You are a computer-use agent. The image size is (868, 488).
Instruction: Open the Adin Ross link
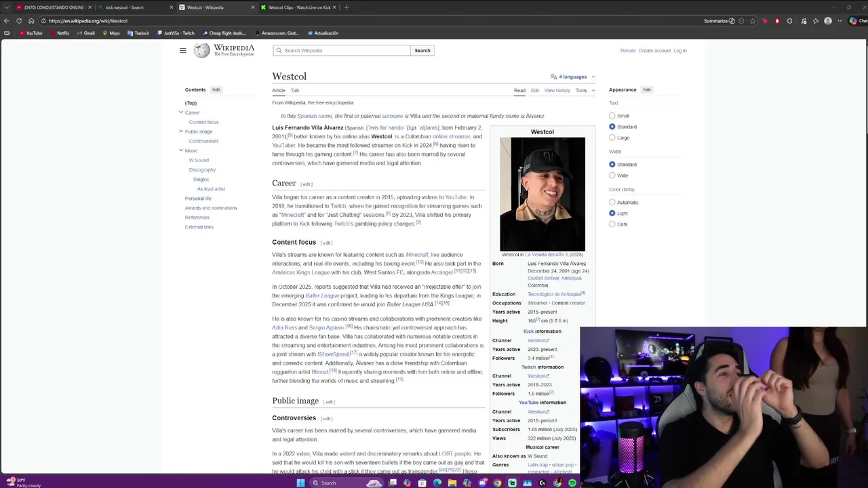coord(285,327)
